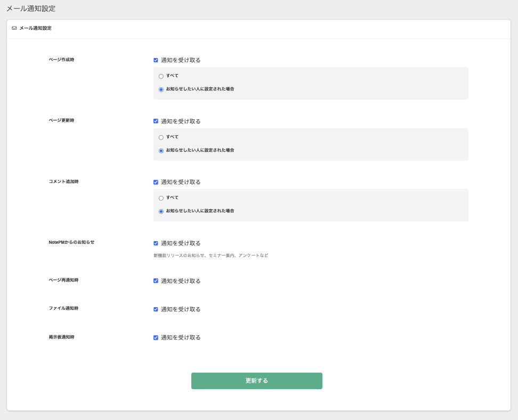Click the 新機能リリースのお知らせ description text

[x=211, y=256]
